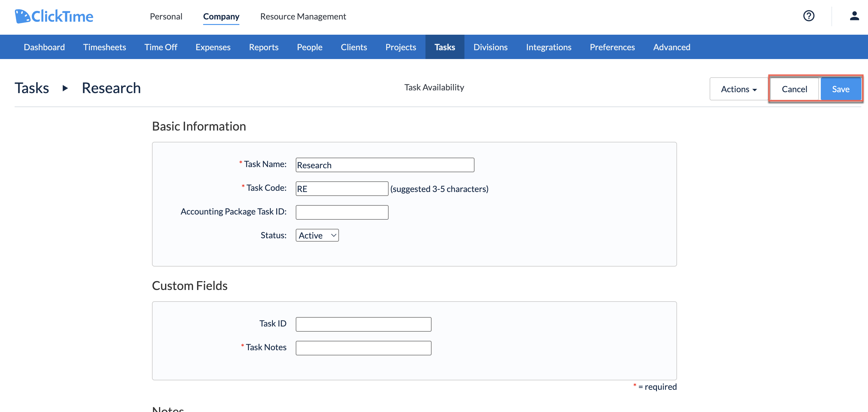Image resolution: width=868 pixels, height=412 pixels.
Task: Open the Task Availability link
Action: [x=434, y=87]
